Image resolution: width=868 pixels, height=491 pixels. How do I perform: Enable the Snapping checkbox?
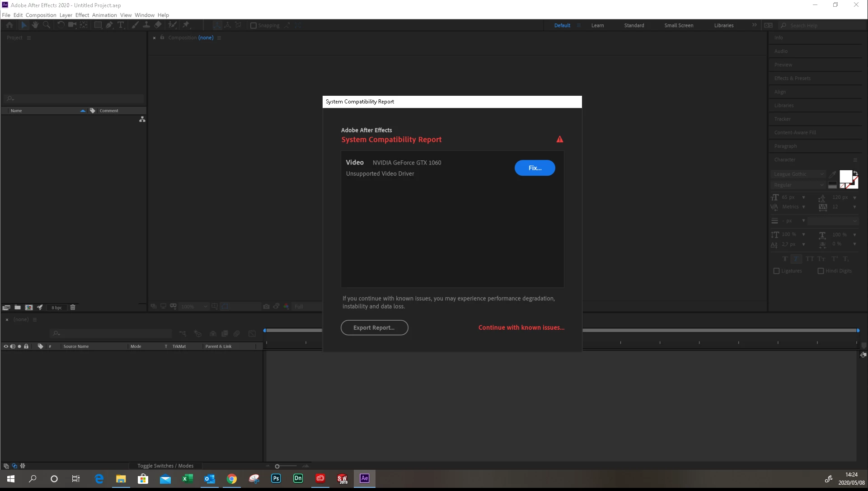click(253, 25)
